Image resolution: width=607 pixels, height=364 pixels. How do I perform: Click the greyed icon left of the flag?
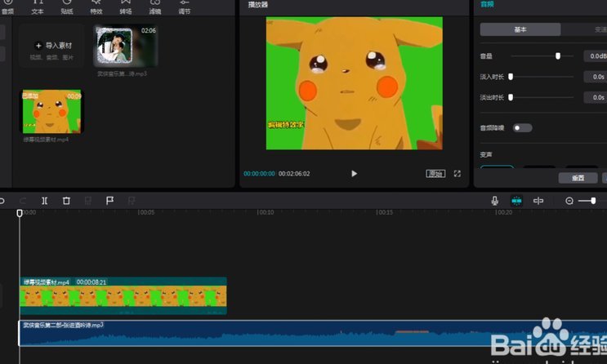click(x=88, y=201)
